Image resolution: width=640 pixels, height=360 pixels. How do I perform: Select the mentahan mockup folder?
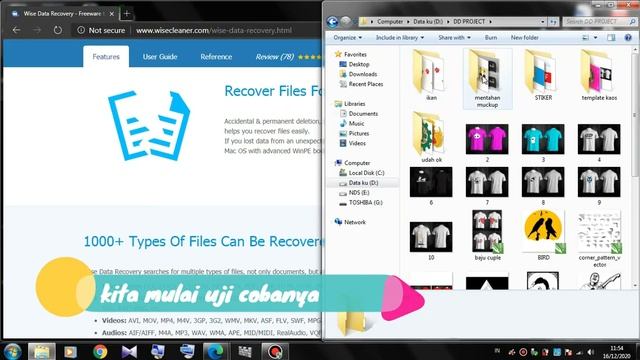pyautogui.click(x=487, y=78)
